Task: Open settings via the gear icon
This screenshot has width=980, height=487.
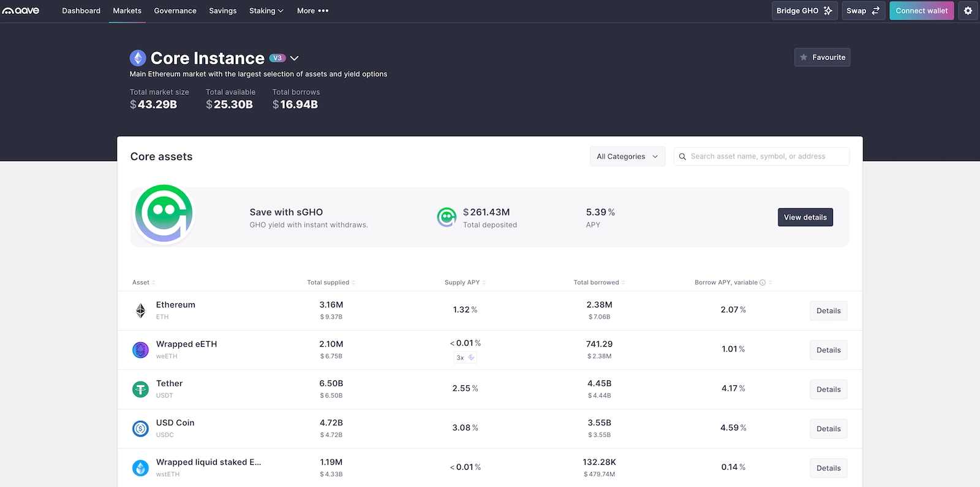Action: (968, 10)
